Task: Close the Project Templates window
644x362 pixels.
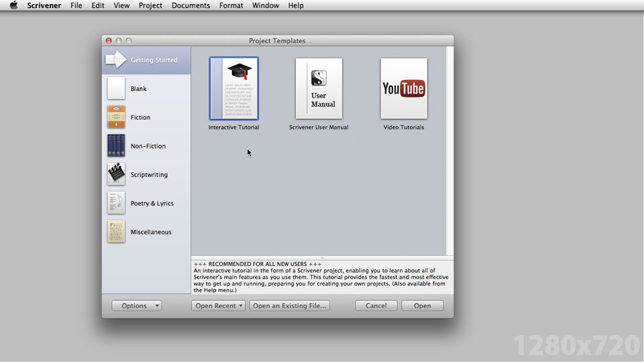Action: 109,41
